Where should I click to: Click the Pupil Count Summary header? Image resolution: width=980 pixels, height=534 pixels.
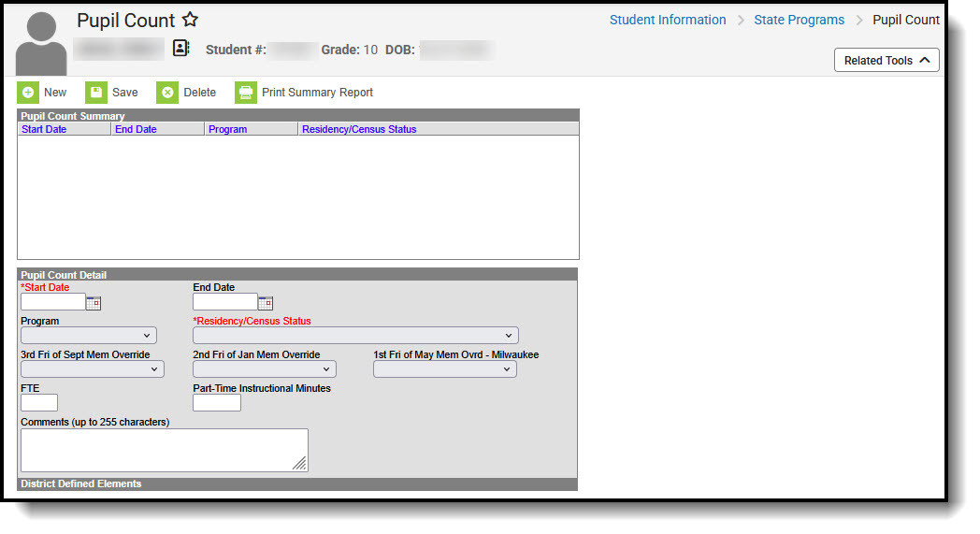click(298, 116)
